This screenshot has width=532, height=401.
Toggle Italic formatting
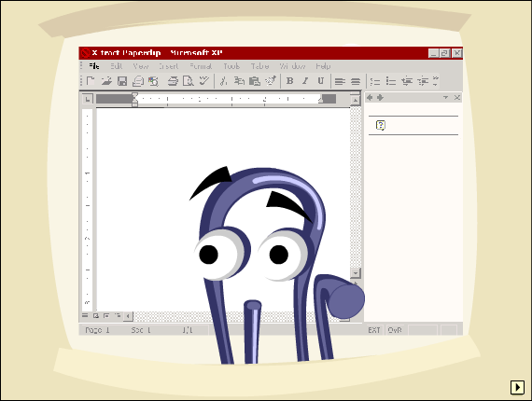pyautogui.click(x=305, y=81)
